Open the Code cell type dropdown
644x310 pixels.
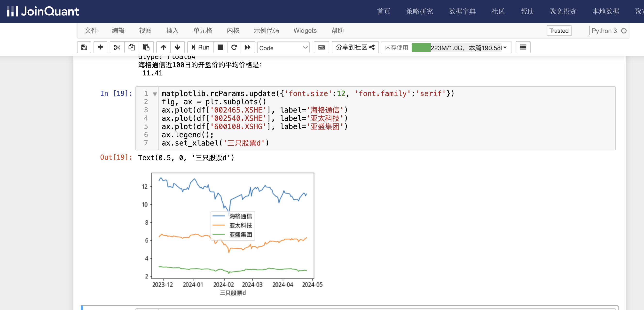[283, 48]
